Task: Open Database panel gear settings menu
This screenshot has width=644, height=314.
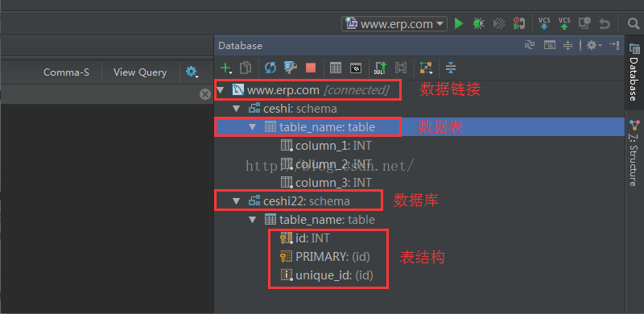Action: pos(593,45)
